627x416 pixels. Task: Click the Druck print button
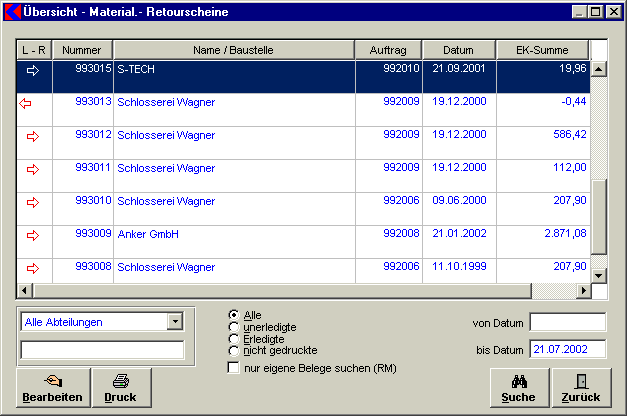click(x=120, y=388)
